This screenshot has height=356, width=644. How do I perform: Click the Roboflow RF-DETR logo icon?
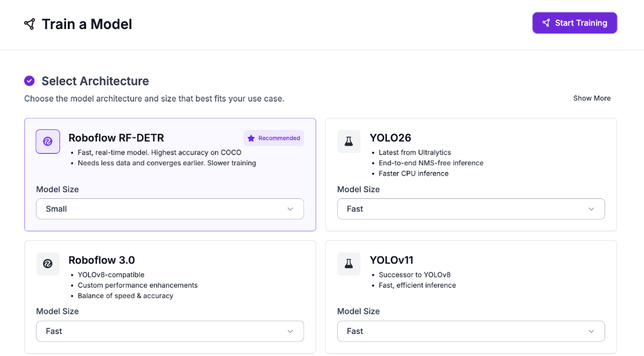click(48, 141)
